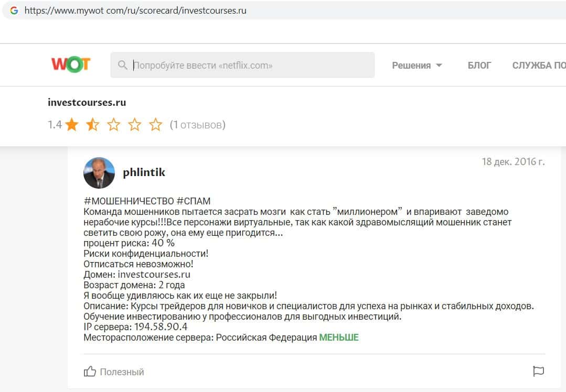Focus the website search input field
This screenshot has height=392, width=566.
pos(252,66)
